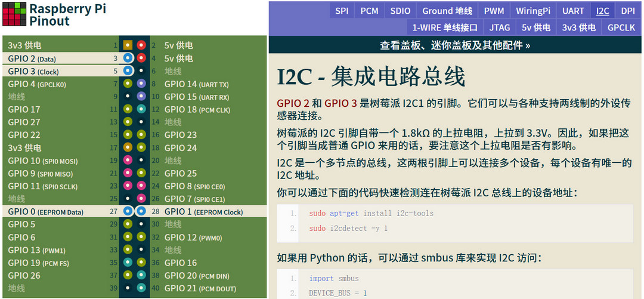Open the DPI tab
644x299 pixels.
pyautogui.click(x=628, y=11)
